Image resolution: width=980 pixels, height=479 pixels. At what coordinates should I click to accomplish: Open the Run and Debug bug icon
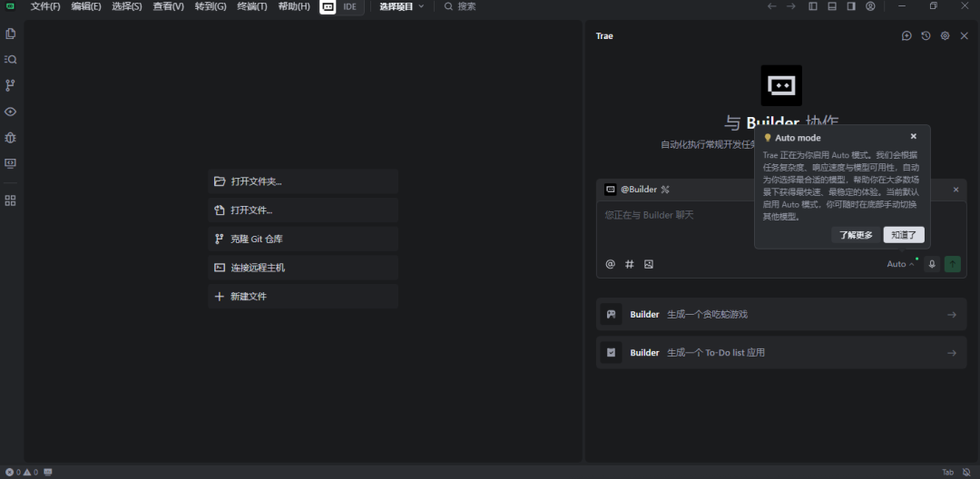(x=10, y=137)
